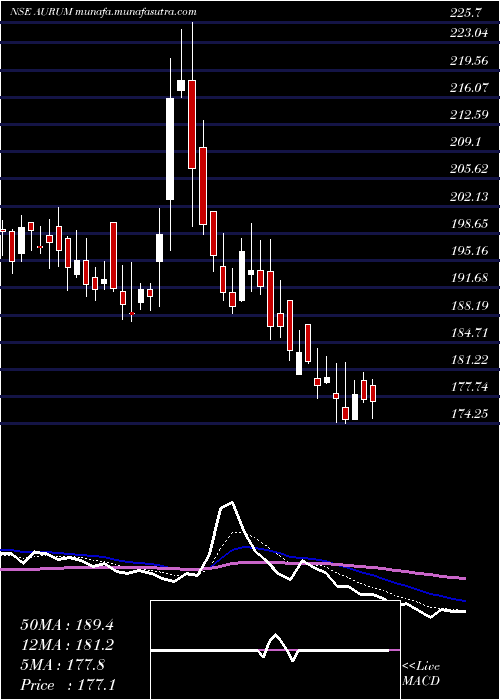
Task: Click the 12MA : 181.2 reading
Action: [x=67, y=645]
